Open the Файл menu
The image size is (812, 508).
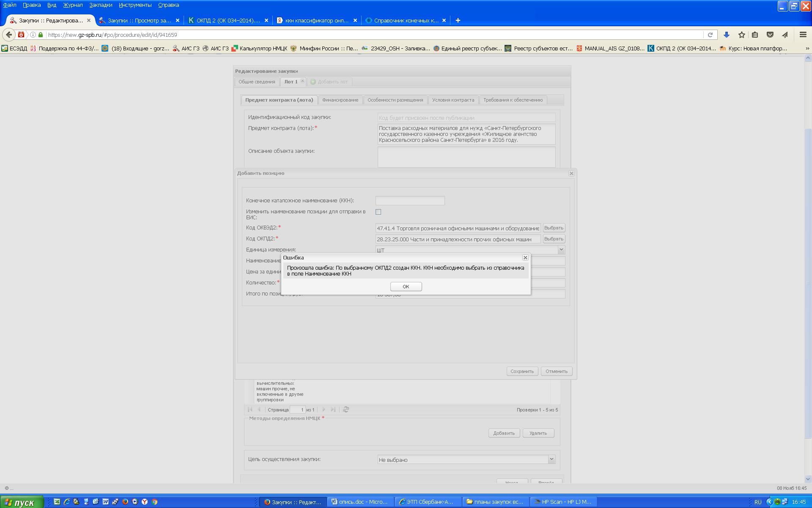(x=10, y=5)
